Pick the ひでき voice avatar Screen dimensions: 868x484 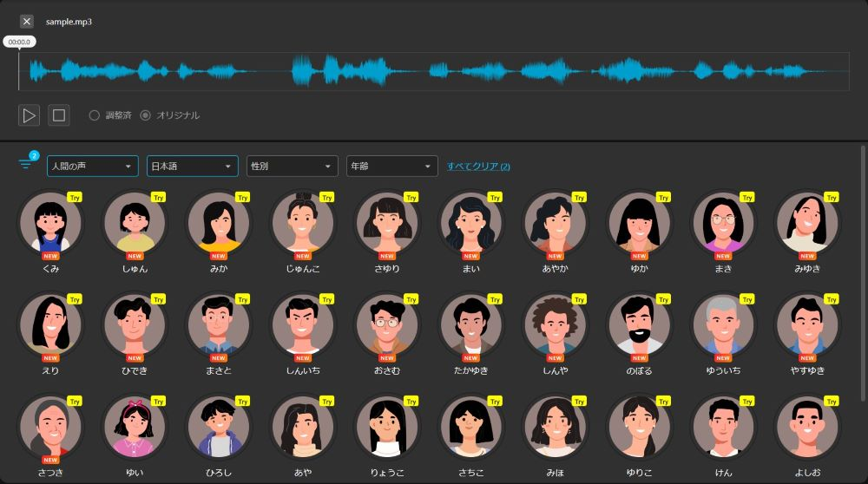click(x=135, y=324)
